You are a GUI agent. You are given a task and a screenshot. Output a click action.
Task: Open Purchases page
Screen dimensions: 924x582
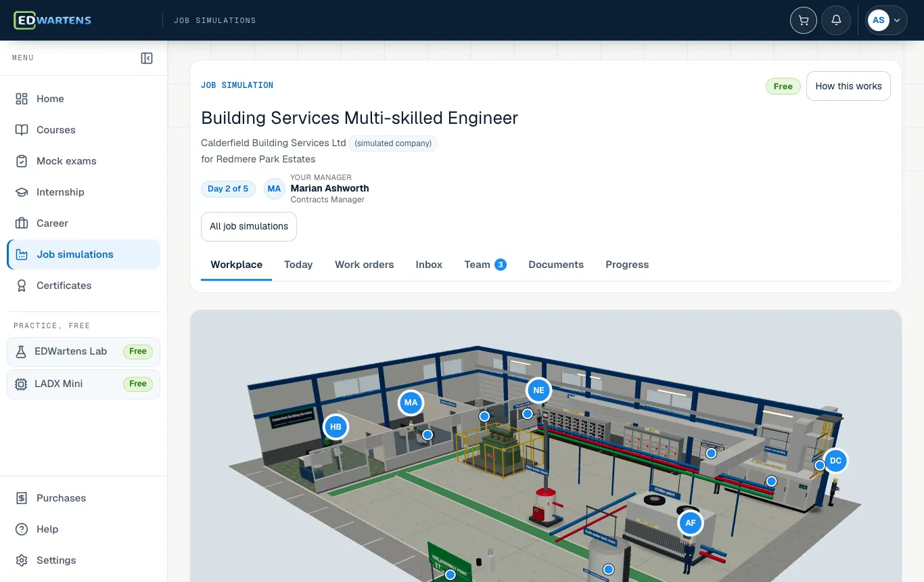click(x=84, y=498)
